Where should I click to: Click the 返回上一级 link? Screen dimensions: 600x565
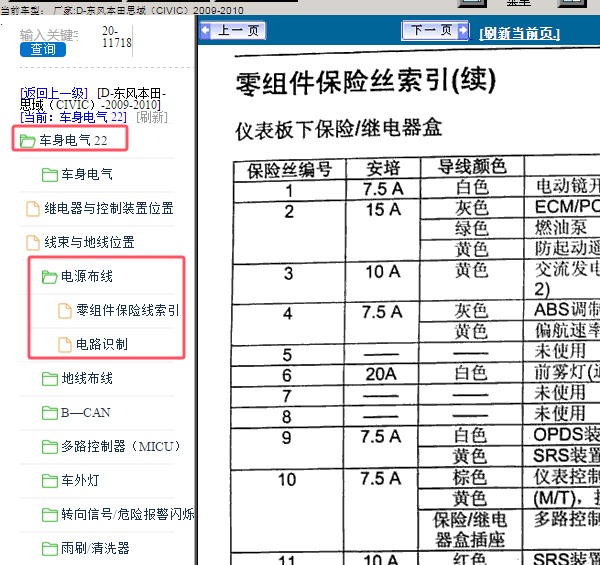pos(54,93)
